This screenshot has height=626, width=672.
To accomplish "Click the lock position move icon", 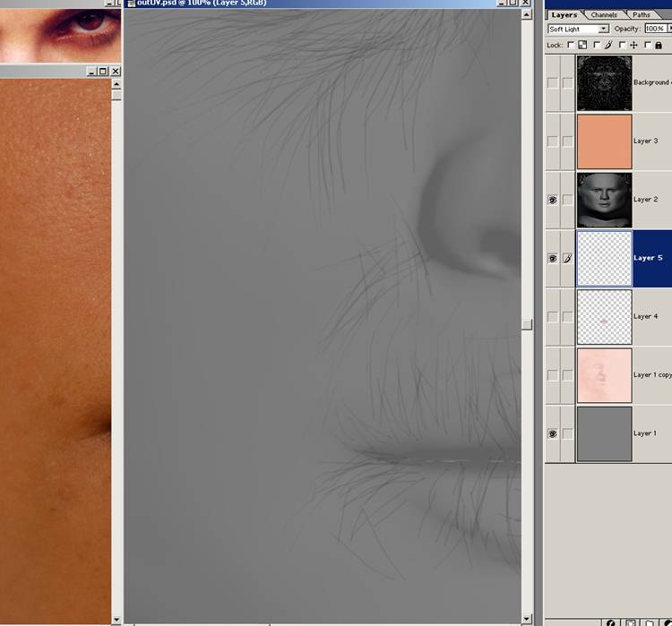I will pyautogui.click(x=633, y=45).
